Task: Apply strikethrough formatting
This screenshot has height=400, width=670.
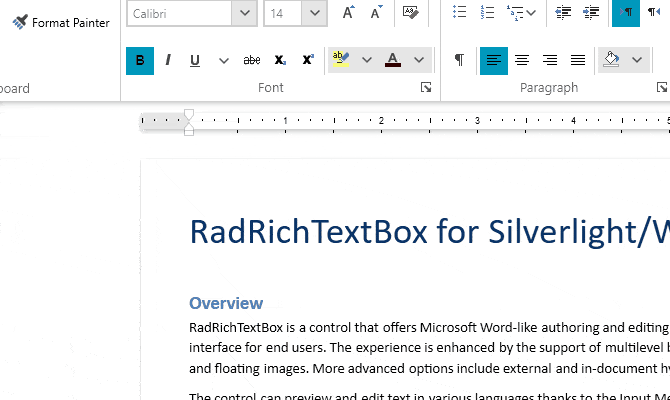Action: 252,60
